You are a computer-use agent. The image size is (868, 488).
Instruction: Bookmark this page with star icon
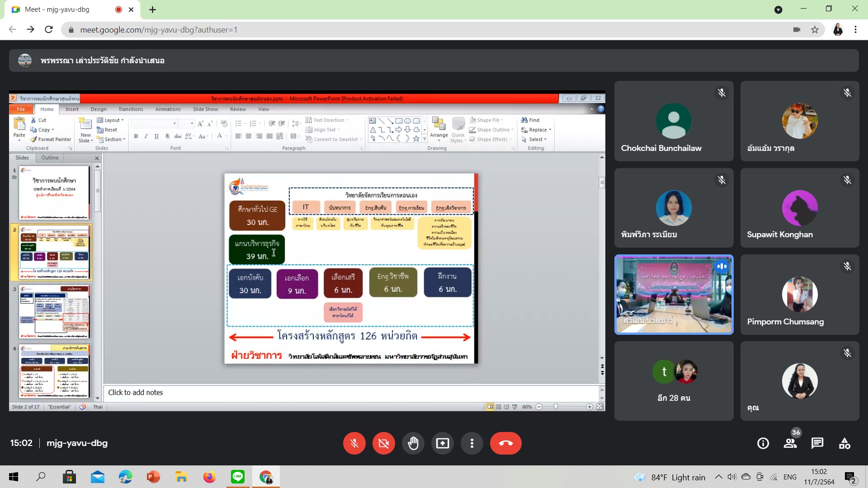815,30
